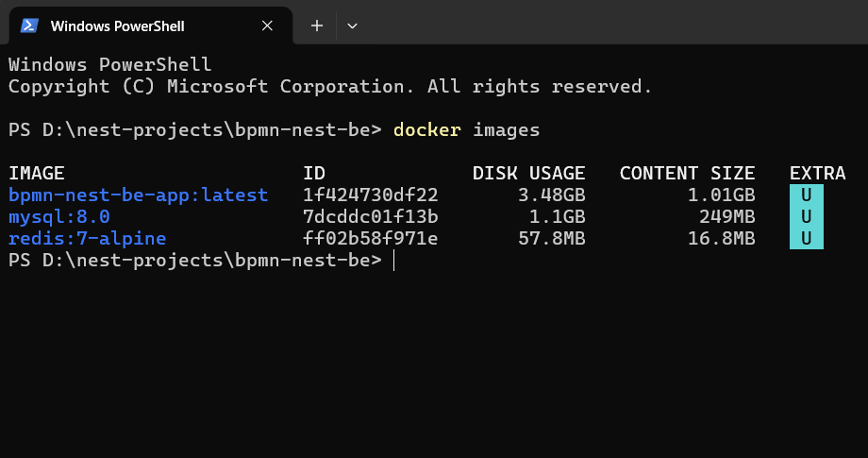This screenshot has height=458, width=868.
Task: Click the 249MB content size value
Action: pyautogui.click(x=726, y=216)
